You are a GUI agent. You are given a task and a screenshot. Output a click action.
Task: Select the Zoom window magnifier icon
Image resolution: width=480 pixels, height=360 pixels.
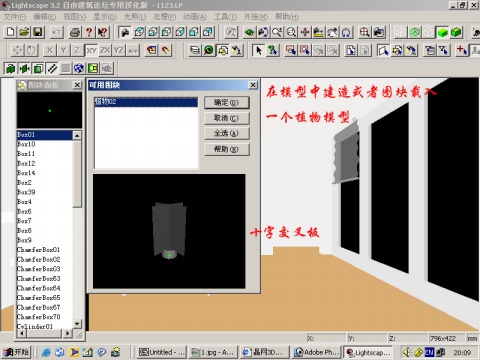pos(291,32)
